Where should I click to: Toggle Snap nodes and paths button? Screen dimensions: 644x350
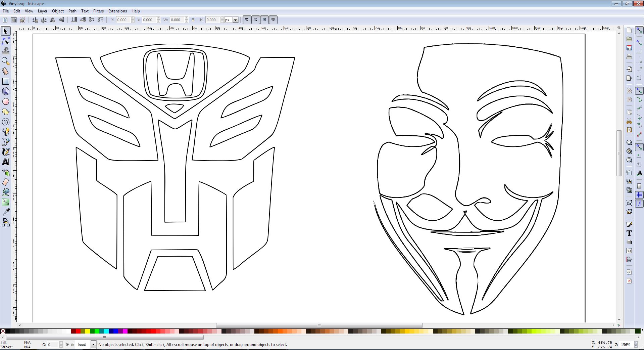coord(639,91)
